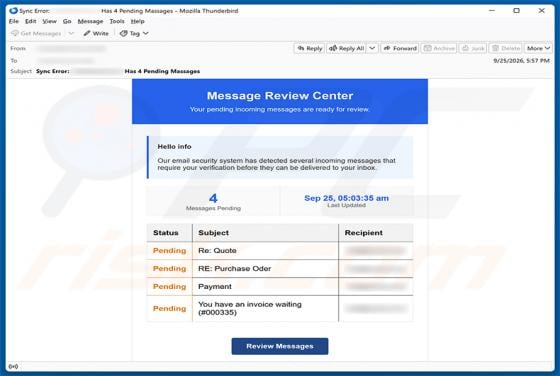Click the 'Sep 25, 05:03:35 am' timestamp
Viewport: 560px width, 376px height.
click(346, 198)
